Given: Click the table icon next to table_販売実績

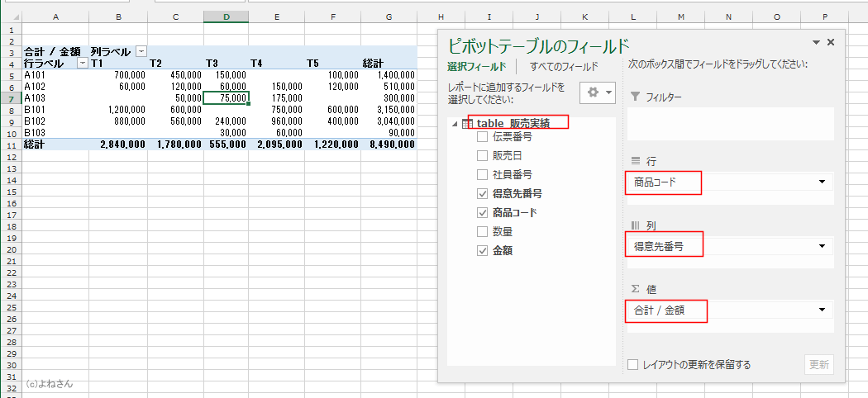Looking at the screenshot, I should coord(467,123).
